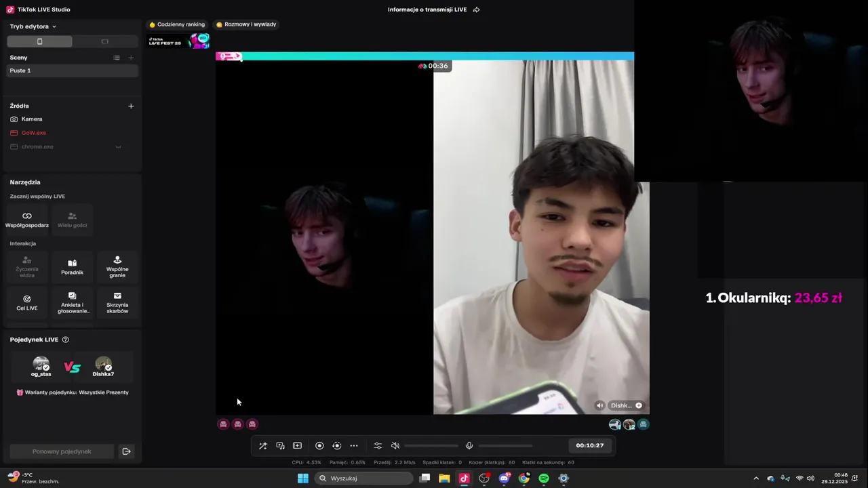Open the Wielu gości tool
Viewport: 868px width, 488px height.
[x=72, y=220]
